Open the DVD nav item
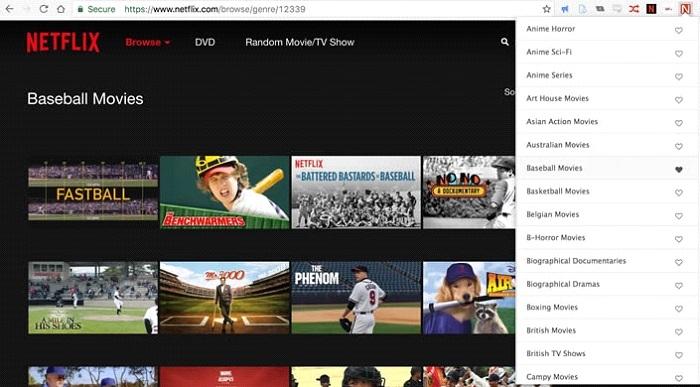 pyautogui.click(x=205, y=42)
